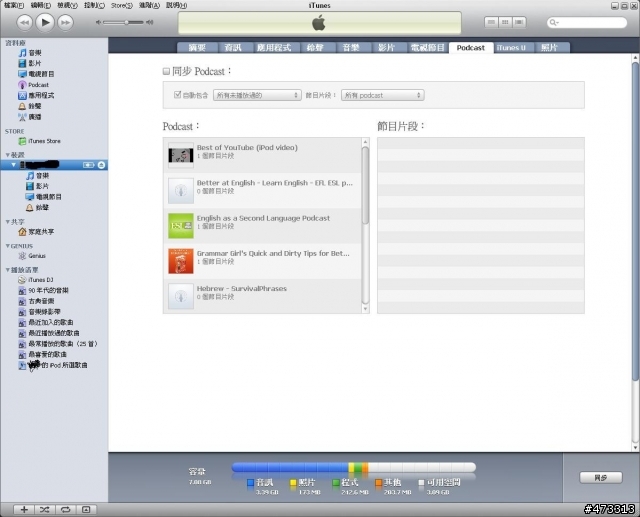Play the current track
The width and height of the screenshot is (640, 517).
pos(45,22)
